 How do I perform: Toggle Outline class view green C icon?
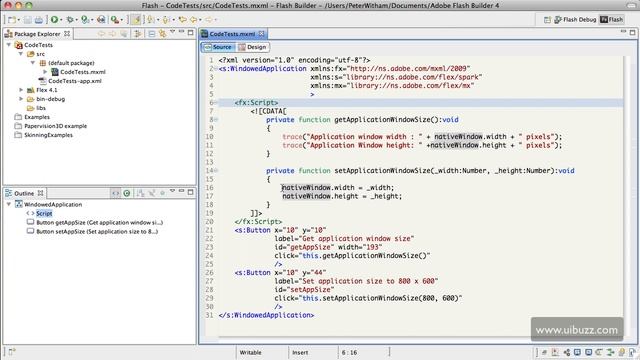point(127,193)
